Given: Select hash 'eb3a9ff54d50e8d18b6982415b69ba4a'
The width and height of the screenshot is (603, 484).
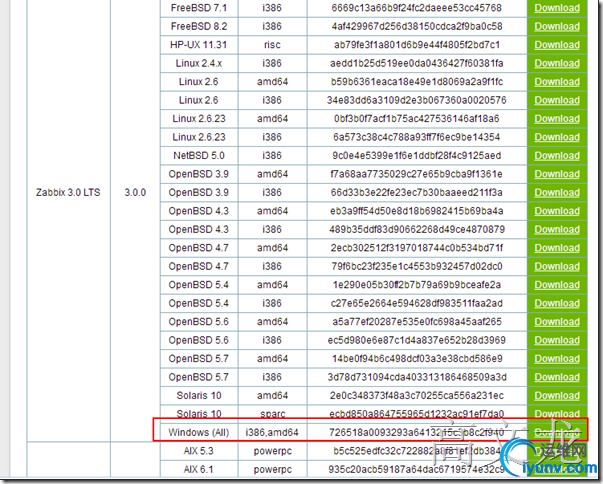Looking at the screenshot, I should [x=416, y=211].
